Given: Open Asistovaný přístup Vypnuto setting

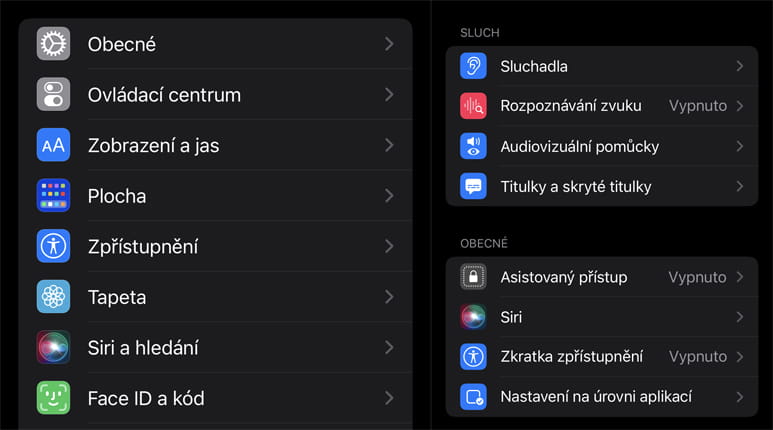Looking at the screenshot, I should 698,277.
